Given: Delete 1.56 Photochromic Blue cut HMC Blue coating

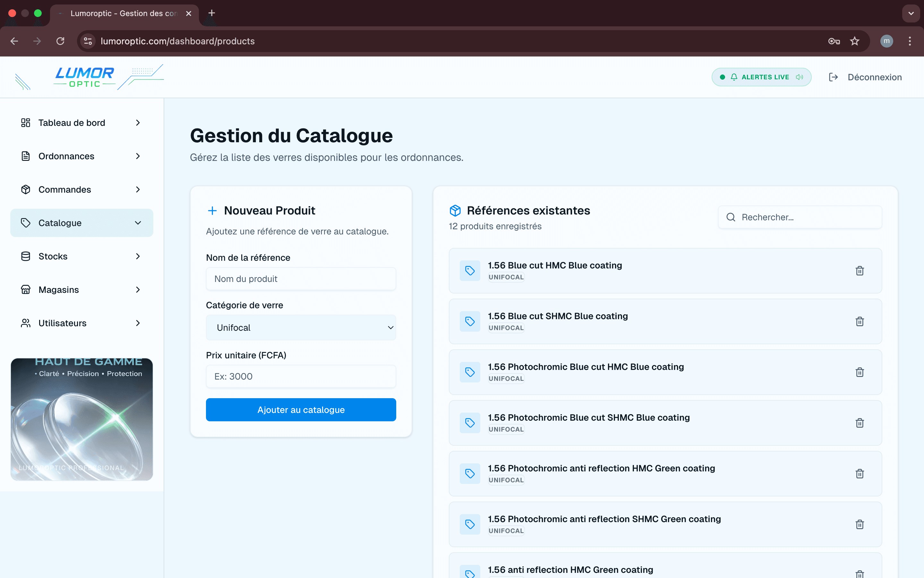Looking at the screenshot, I should point(860,372).
